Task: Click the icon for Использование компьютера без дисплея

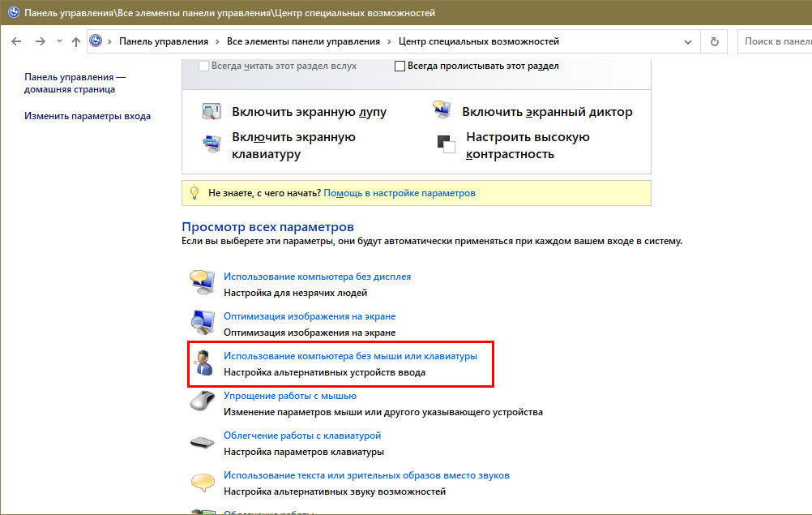Action: coord(202,284)
